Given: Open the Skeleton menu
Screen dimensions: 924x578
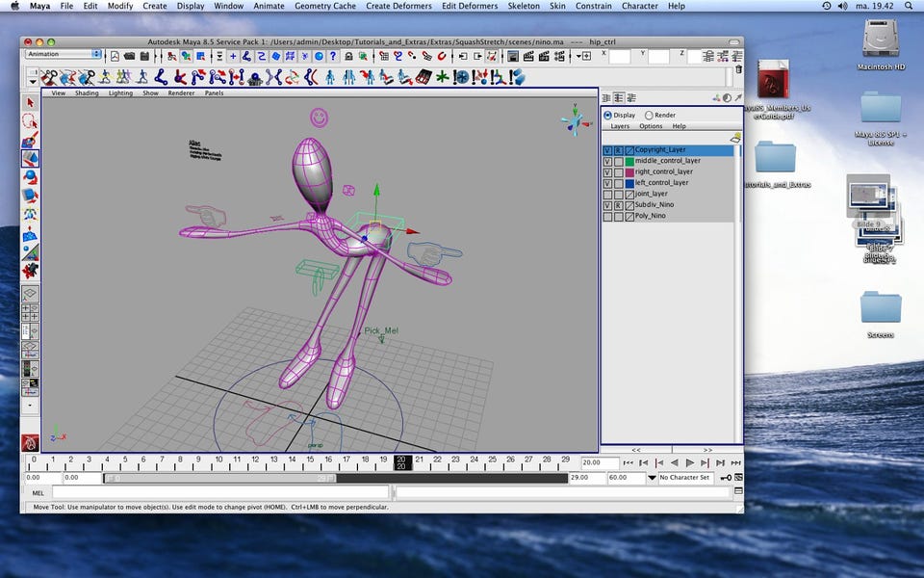Looking at the screenshot, I should pyautogui.click(x=524, y=6).
